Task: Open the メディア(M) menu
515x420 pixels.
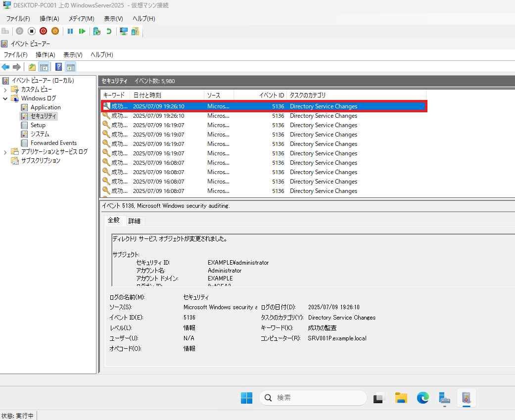Action: tap(82, 19)
